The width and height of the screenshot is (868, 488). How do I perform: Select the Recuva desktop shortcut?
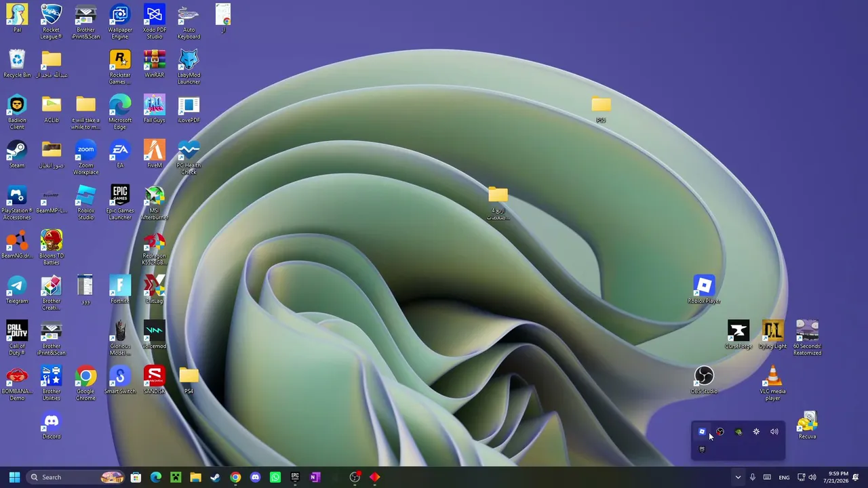807,426
